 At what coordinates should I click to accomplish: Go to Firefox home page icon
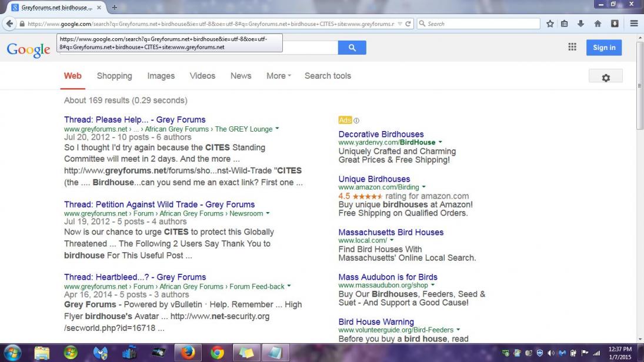coord(598,24)
